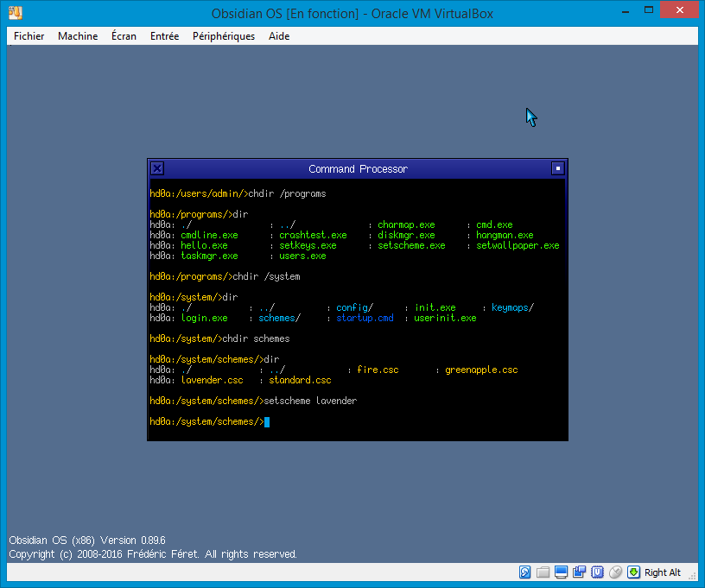Click the 'setscheme lavender' command line

[x=253, y=401]
